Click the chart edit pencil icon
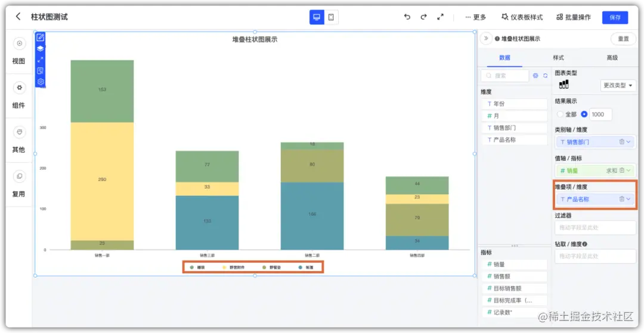Screen dimensions: 644x333 pyautogui.click(x=41, y=38)
